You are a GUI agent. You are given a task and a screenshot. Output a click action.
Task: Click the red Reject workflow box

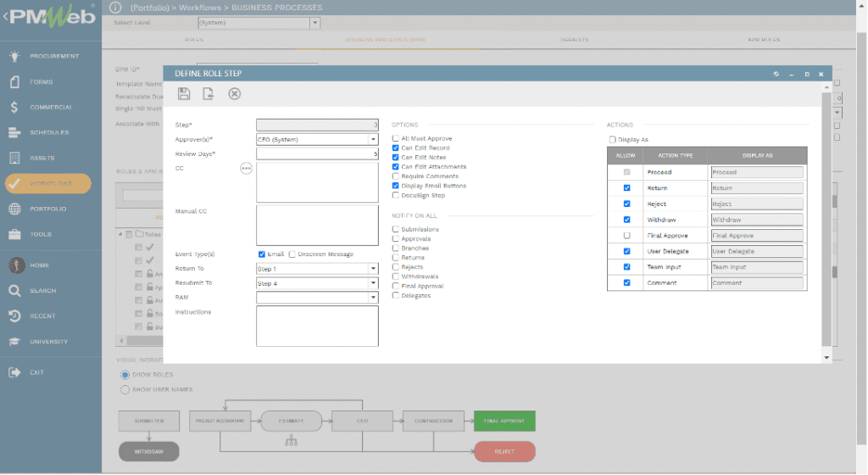point(504,452)
